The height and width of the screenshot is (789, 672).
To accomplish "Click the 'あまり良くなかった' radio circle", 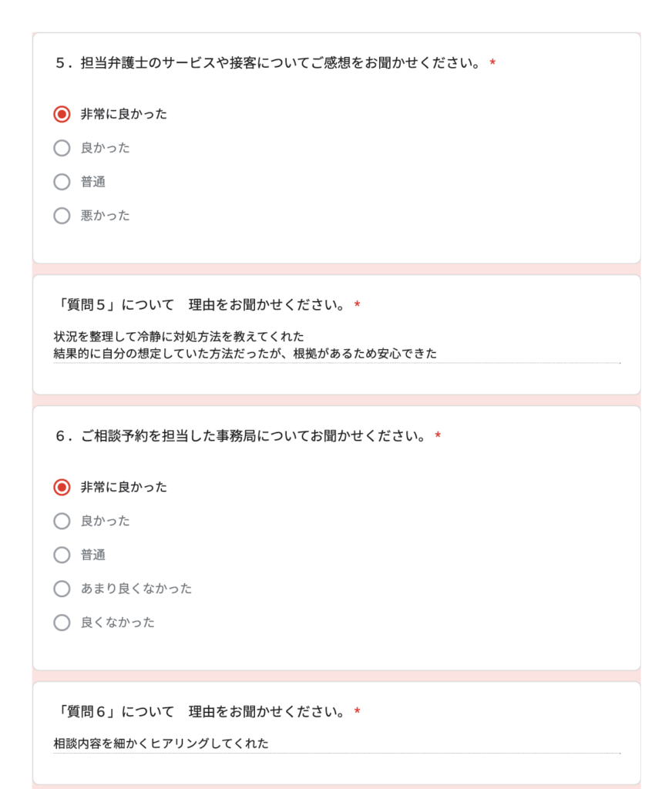I will pos(62,589).
